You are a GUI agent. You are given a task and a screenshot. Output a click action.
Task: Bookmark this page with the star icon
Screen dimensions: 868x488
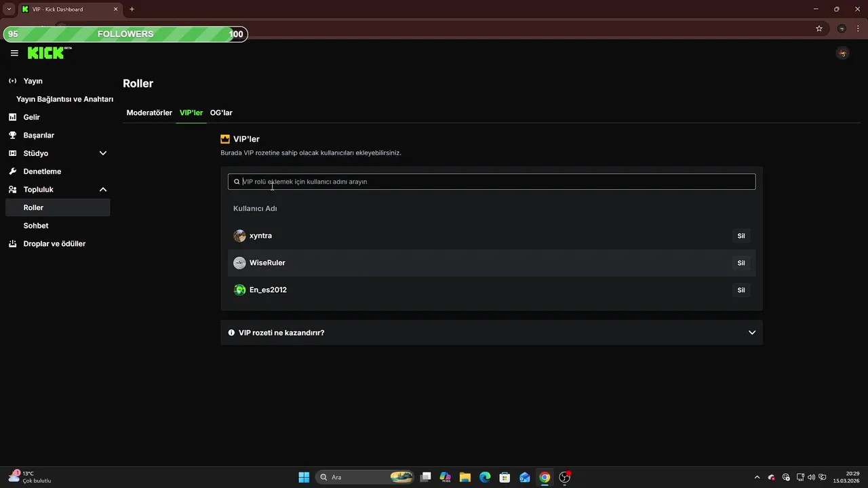(x=819, y=28)
